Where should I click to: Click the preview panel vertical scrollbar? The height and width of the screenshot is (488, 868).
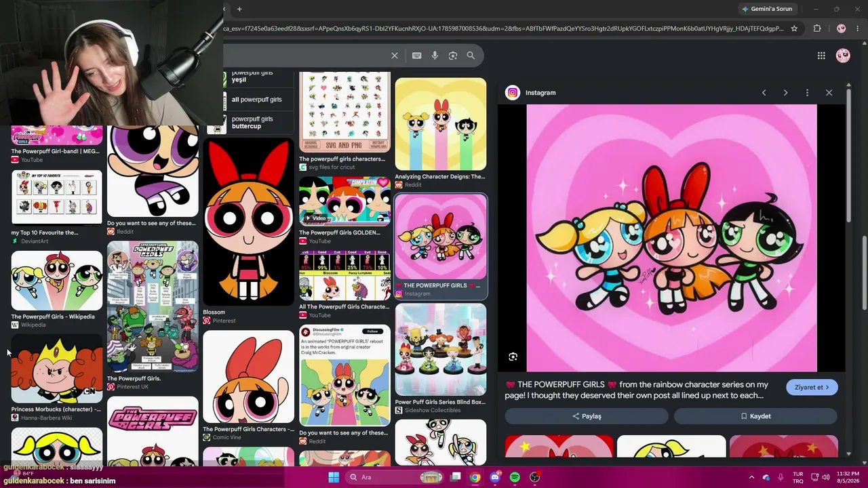[848, 156]
